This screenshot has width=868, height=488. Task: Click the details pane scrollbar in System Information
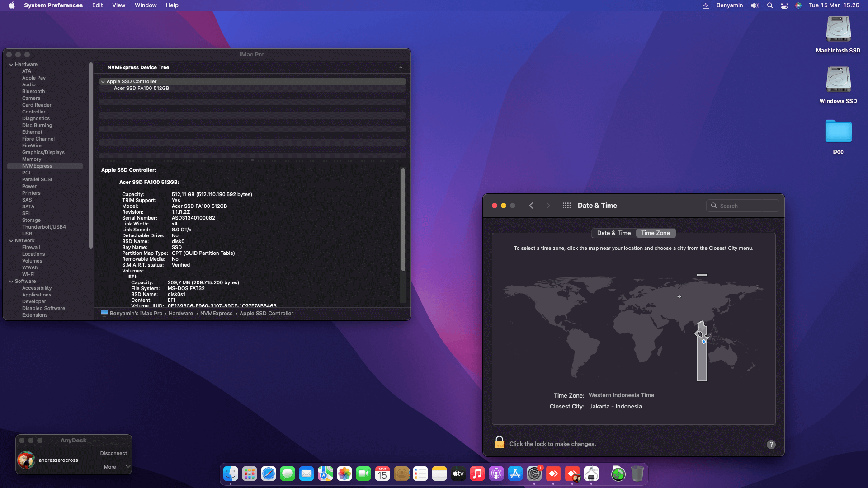[403, 219]
